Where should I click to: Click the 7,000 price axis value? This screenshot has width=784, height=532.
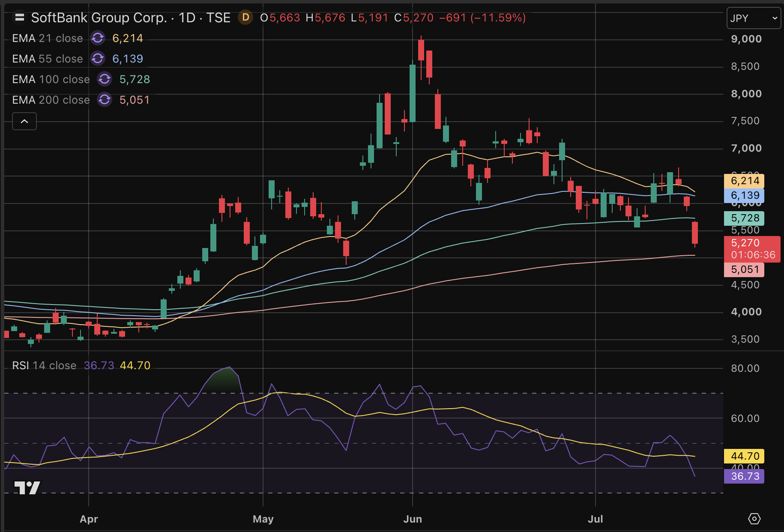746,148
